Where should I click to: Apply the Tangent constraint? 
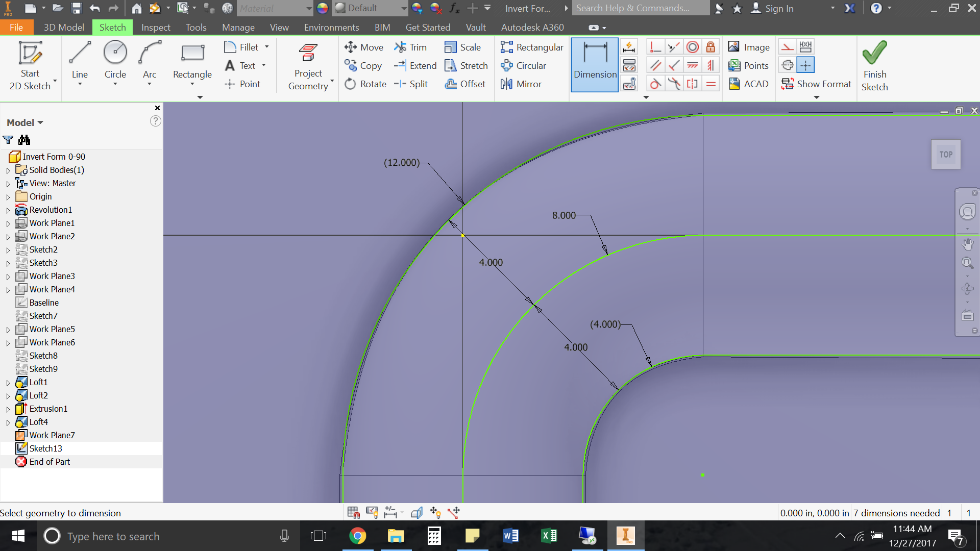click(x=655, y=83)
